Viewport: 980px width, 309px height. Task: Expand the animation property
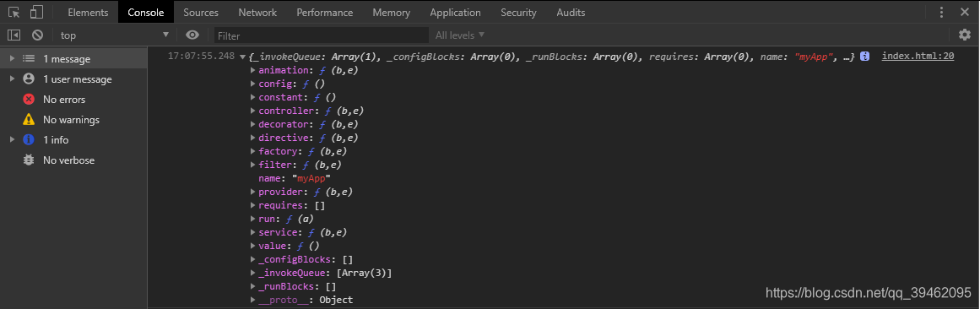(253, 71)
